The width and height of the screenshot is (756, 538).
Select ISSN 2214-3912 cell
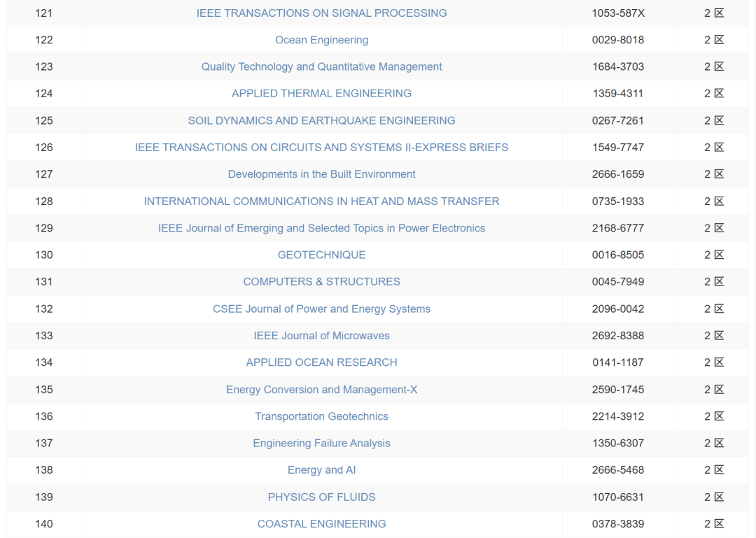pos(618,416)
